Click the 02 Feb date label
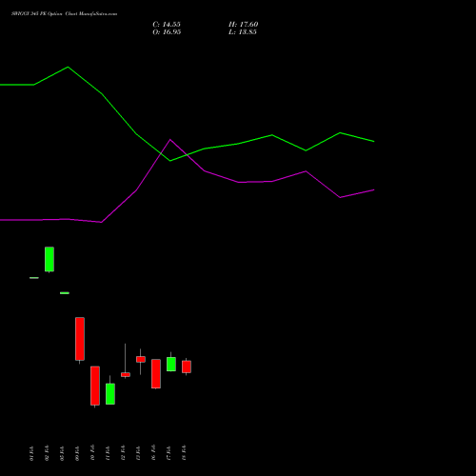Viewport: 476px width, 476px height. click(47, 453)
